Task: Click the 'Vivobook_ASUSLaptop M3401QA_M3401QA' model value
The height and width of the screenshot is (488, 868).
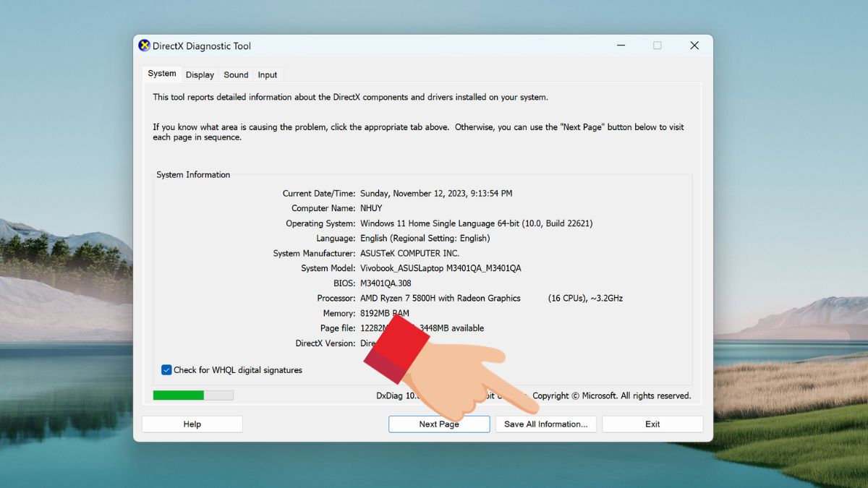Action: tap(441, 268)
